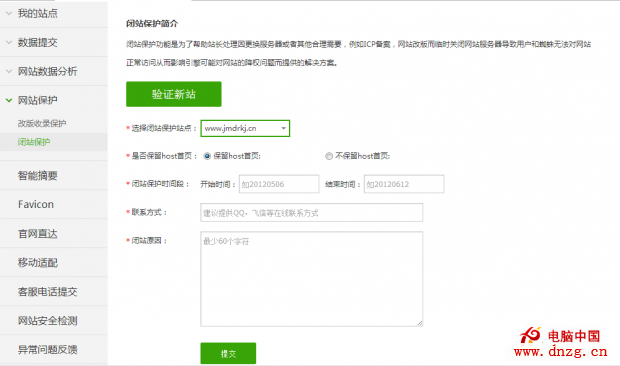Open 改版收录保护 submenu item
The width and height of the screenshot is (620, 366).
point(42,123)
